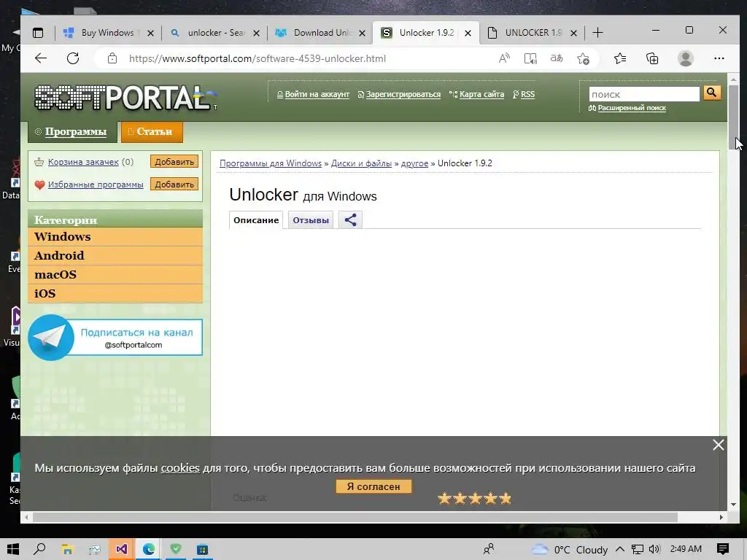
Task: Open the другое breadcrumb link
Action: (x=414, y=163)
